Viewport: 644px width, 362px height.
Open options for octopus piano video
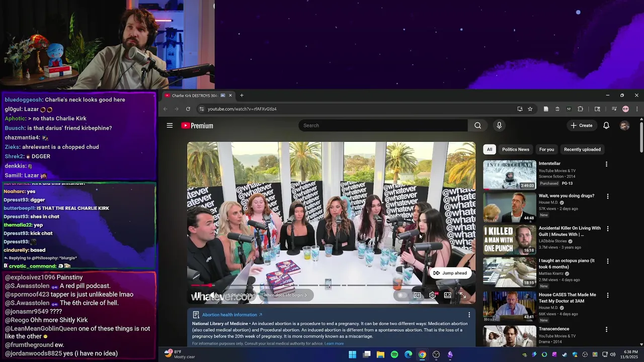pos(607,261)
